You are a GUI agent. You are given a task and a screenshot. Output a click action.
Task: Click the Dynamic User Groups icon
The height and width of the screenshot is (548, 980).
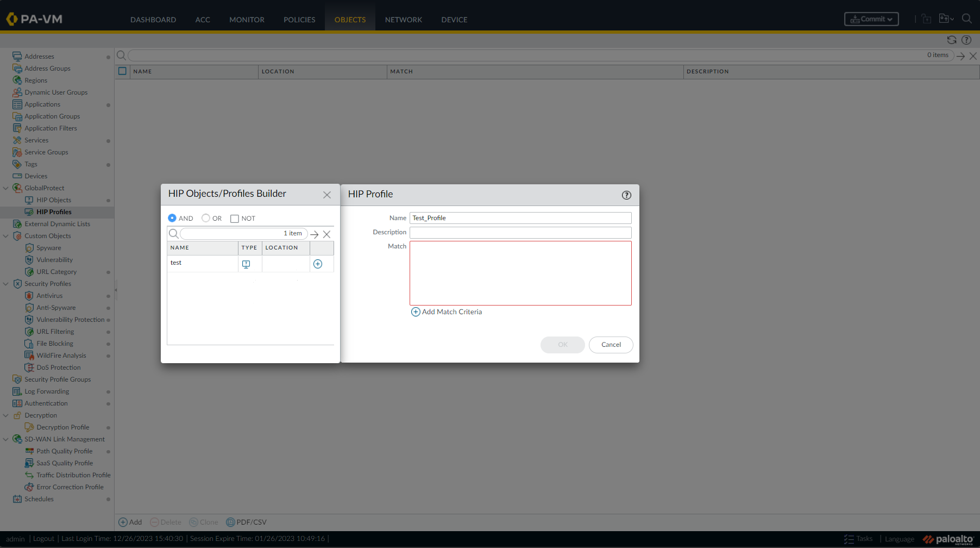pos(17,92)
